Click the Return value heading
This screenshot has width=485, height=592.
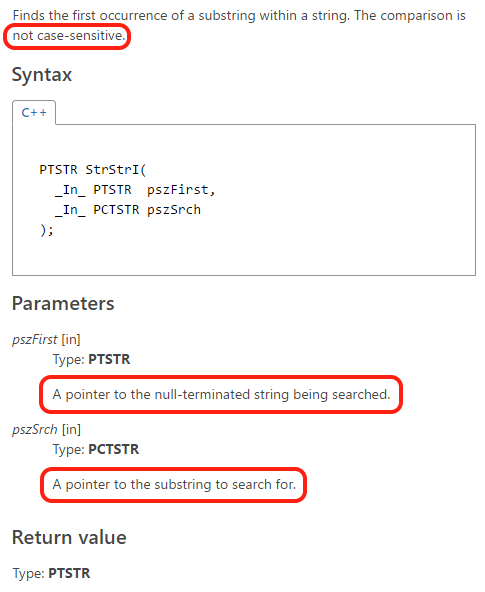[69, 537]
